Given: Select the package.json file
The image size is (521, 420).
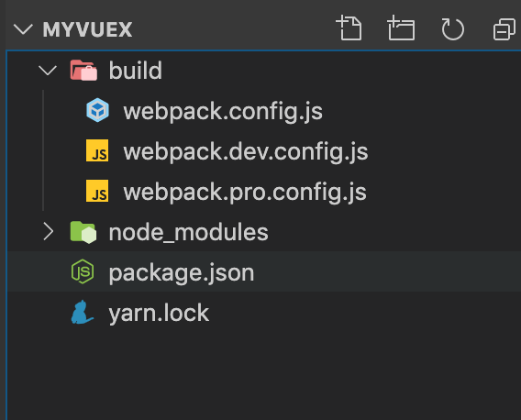Looking at the screenshot, I should [x=264, y=271].
